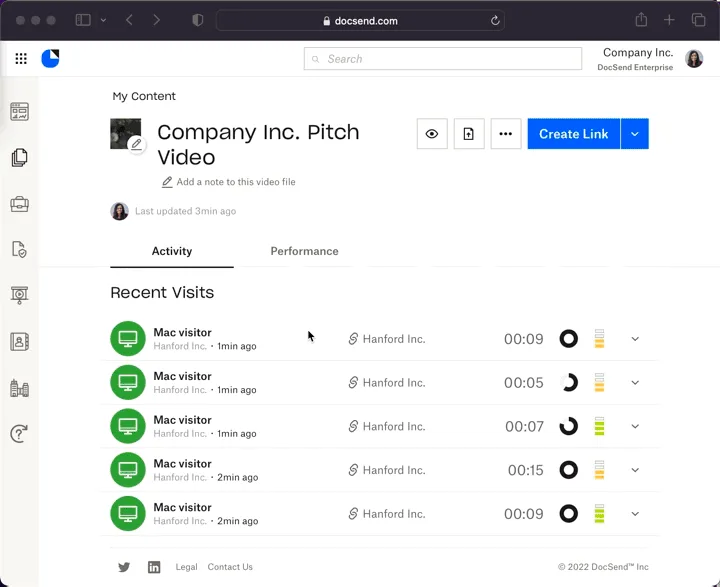Click the Safari share button
Screen dimensions: 720x587
(x=641, y=20)
